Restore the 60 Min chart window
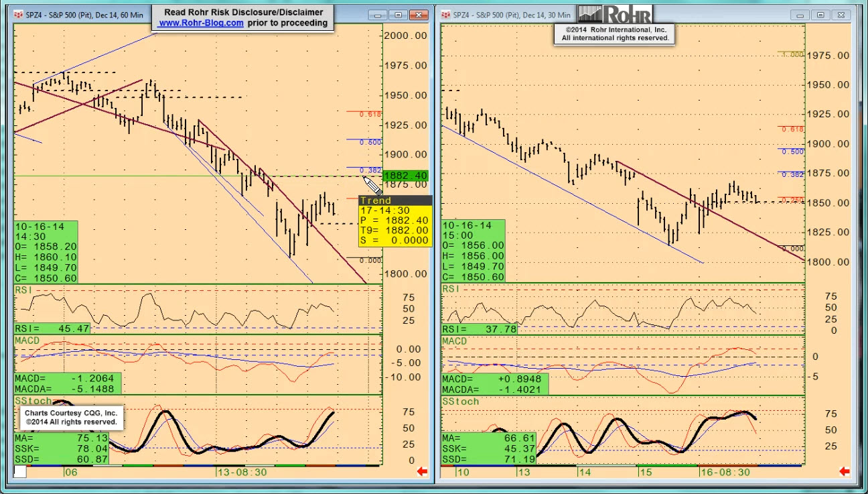The width and height of the screenshot is (868, 494). [399, 15]
